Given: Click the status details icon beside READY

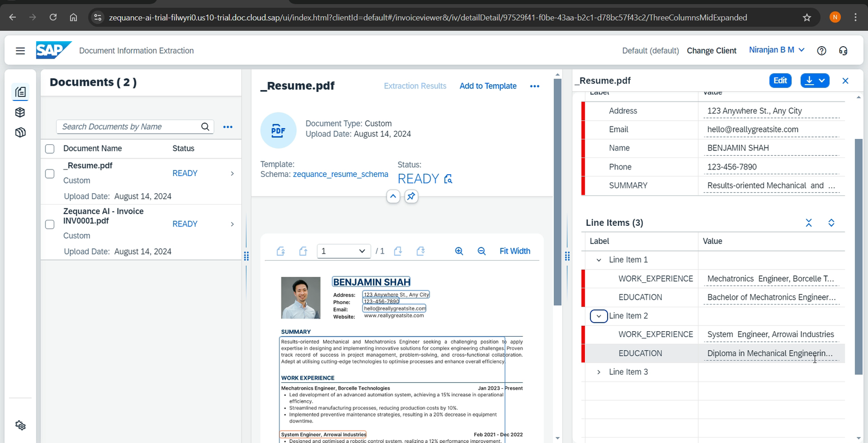Looking at the screenshot, I should pos(448,179).
